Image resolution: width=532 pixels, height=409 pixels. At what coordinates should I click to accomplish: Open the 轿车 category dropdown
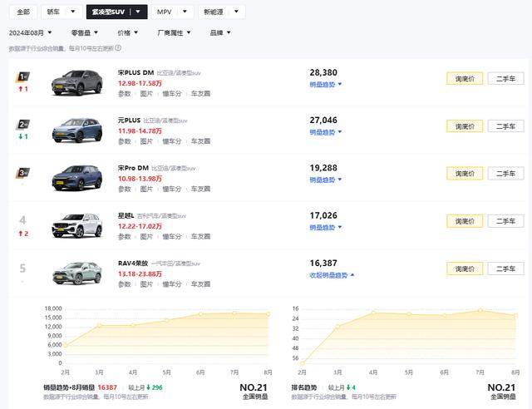(x=61, y=12)
